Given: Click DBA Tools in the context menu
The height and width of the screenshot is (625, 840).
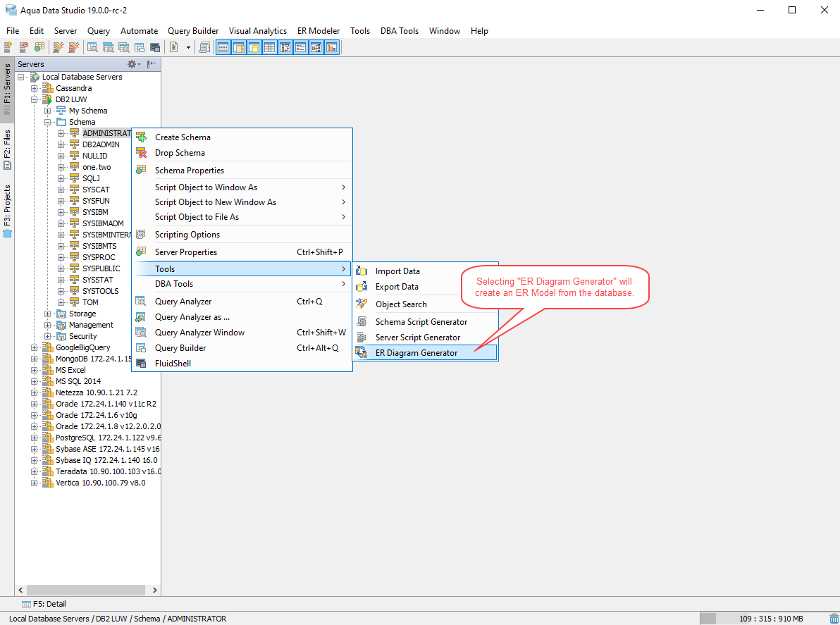Looking at the screenshot, I should click(242, 284).
